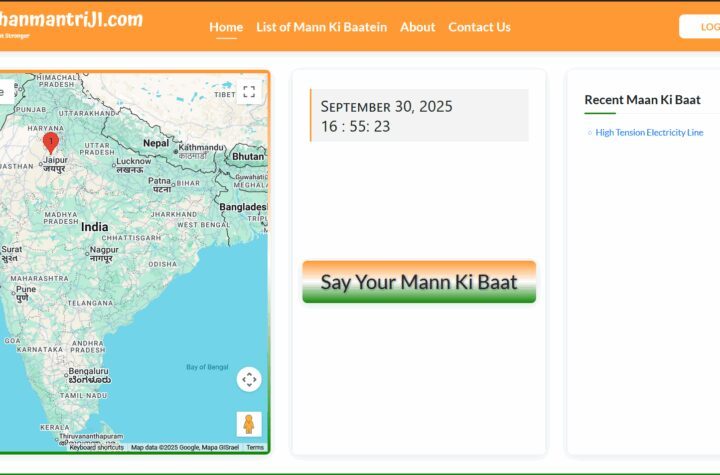Click the Bay of Bengal area on map
720x475 pixels.
[x=205, y=367]
